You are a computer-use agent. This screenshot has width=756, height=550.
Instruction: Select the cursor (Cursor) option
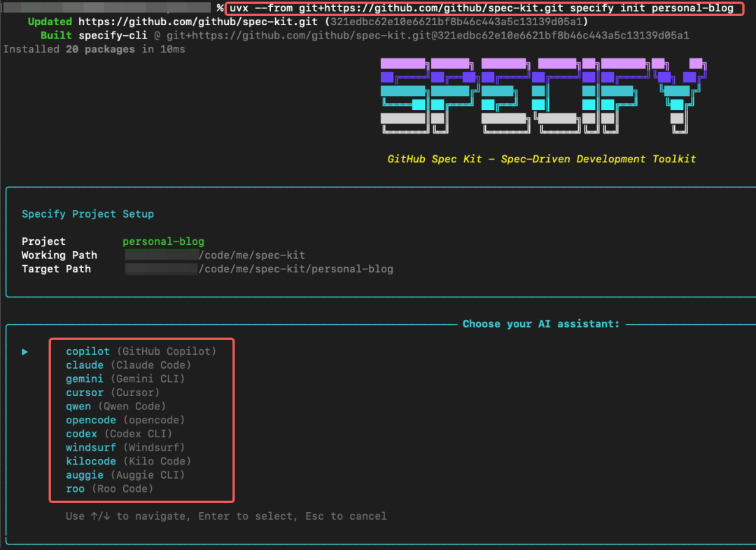[112, 393]
